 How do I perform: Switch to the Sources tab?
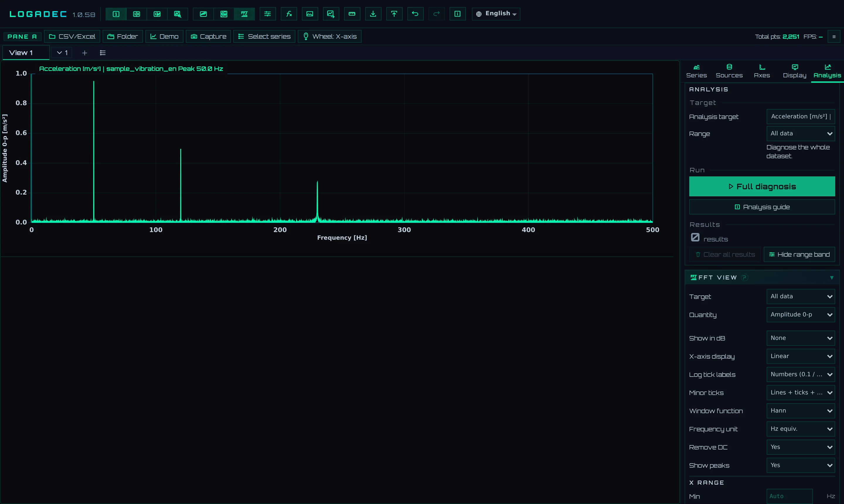(x=729, y=71)
